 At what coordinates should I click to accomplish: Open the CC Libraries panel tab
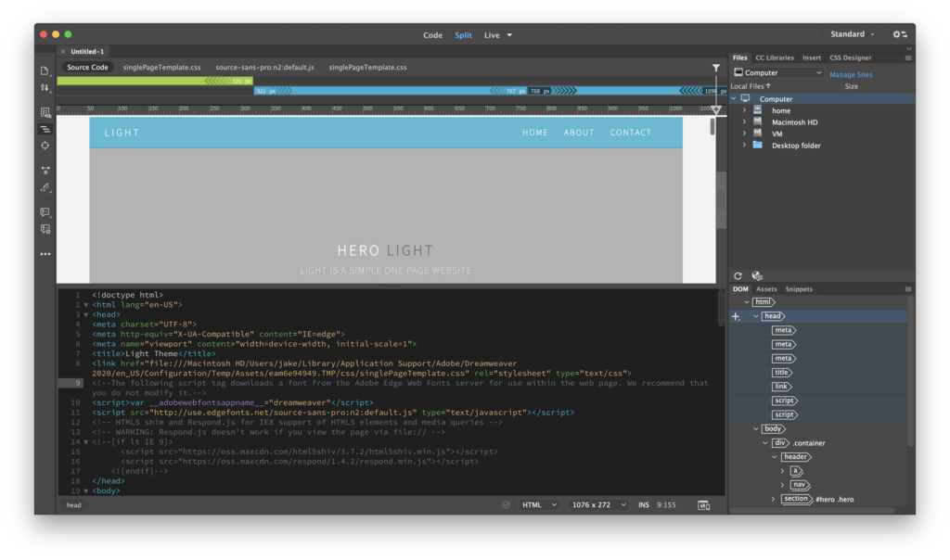coord(775,58)
